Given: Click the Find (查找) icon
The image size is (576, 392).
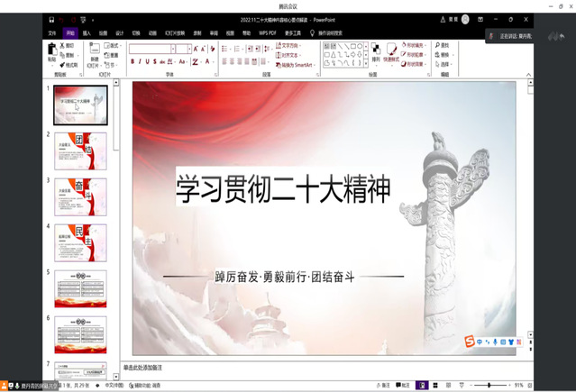Looking at the screenshot, I should click(442, 45).
